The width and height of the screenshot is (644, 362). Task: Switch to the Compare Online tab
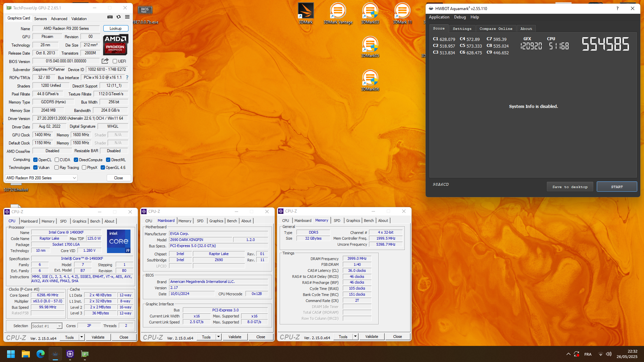tap(496, 29)
